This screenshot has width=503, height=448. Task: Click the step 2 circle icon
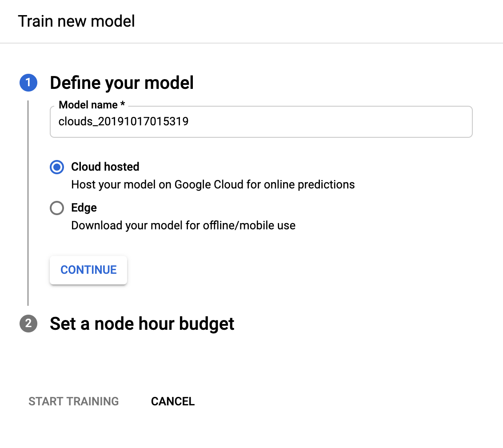pyautogui.click(x=28, y=323)
